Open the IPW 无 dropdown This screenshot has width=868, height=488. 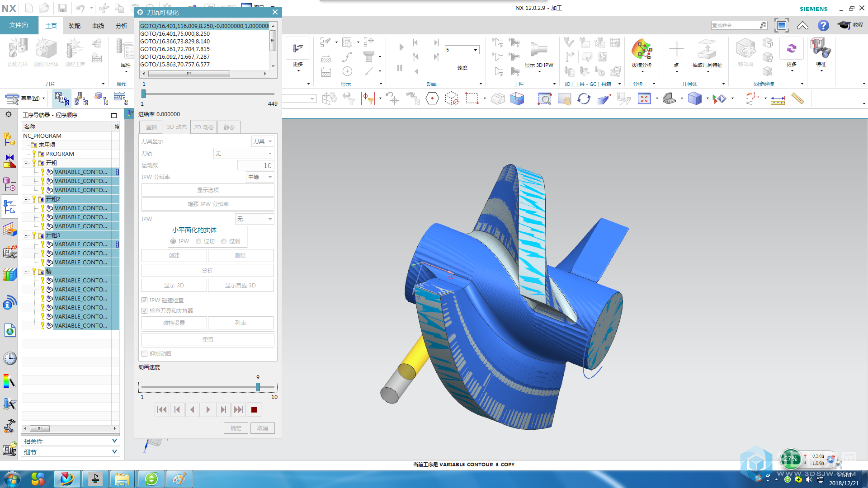(255, 219)
